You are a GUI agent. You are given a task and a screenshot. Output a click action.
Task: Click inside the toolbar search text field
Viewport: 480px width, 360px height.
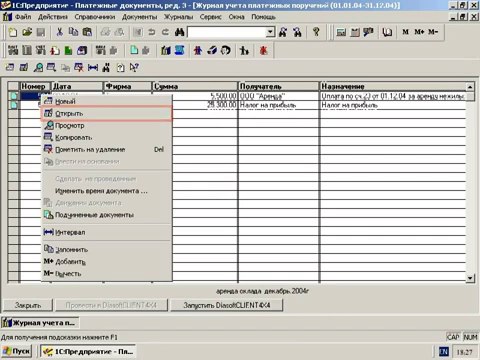tap(227, 32)
